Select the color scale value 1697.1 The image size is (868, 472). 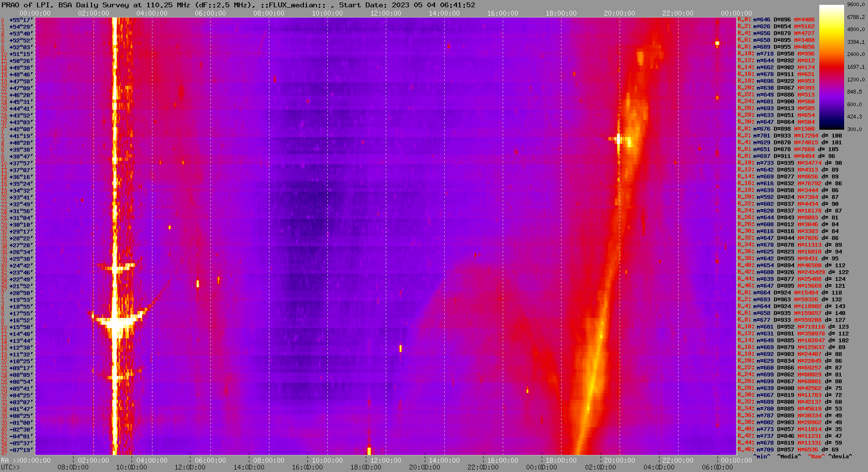tap(856, 67)
